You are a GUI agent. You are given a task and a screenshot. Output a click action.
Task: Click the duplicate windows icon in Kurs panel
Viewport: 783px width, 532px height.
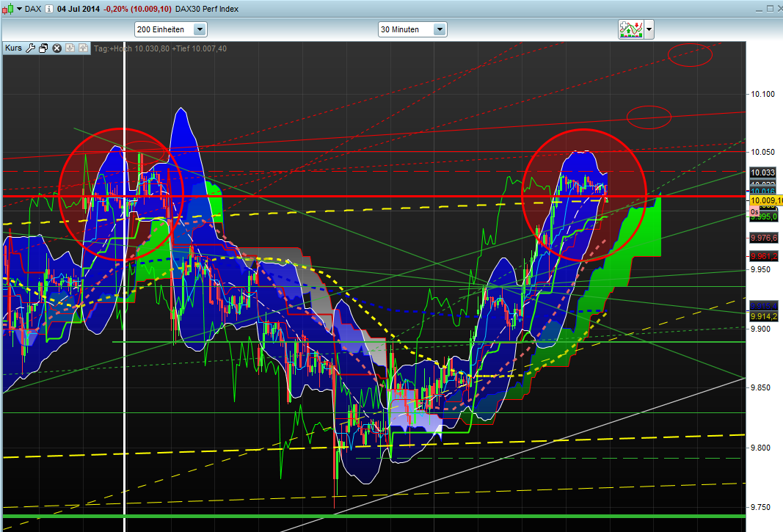(x=43, y=48)
